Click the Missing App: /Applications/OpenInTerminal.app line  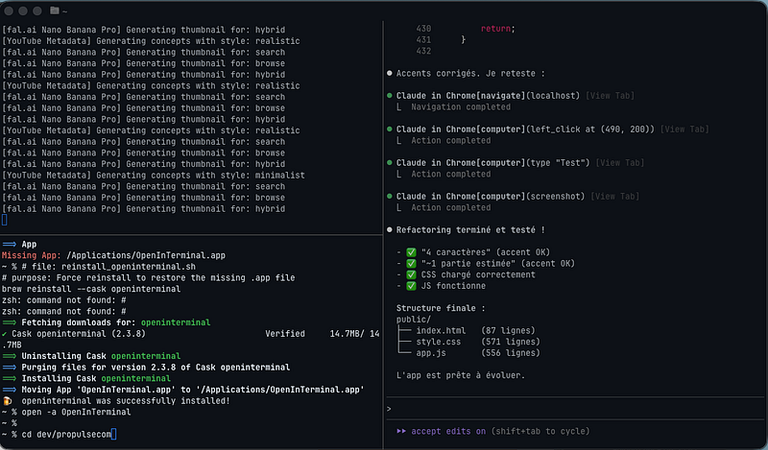coord(114,256)
